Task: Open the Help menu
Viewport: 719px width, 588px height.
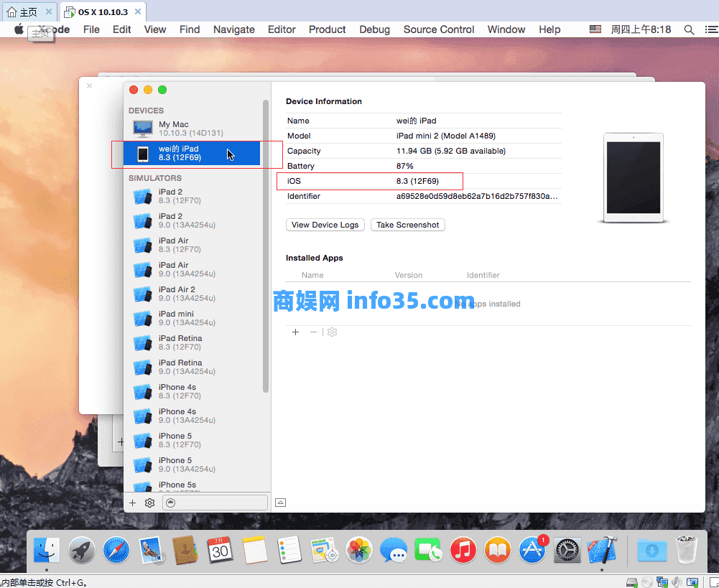Action: click(549, 29)
